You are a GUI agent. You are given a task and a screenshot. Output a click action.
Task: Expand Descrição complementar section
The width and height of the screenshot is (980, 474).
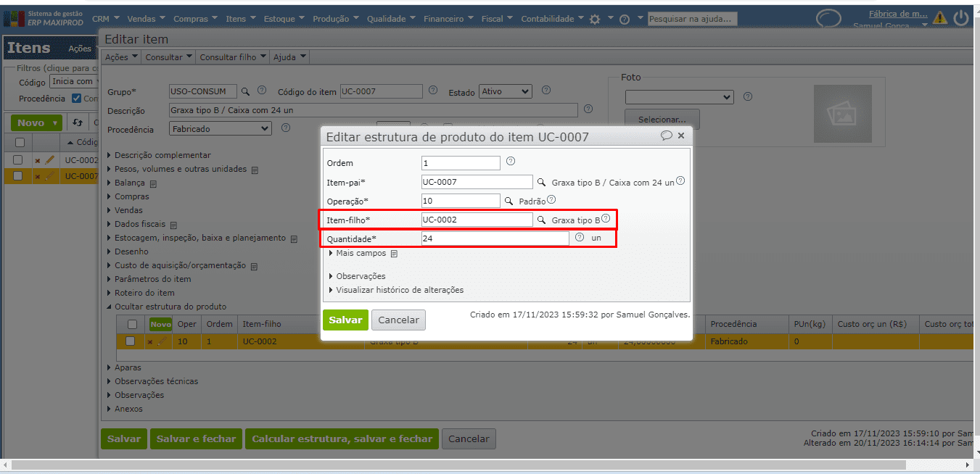pyautogui.click(x=159, y=155)
